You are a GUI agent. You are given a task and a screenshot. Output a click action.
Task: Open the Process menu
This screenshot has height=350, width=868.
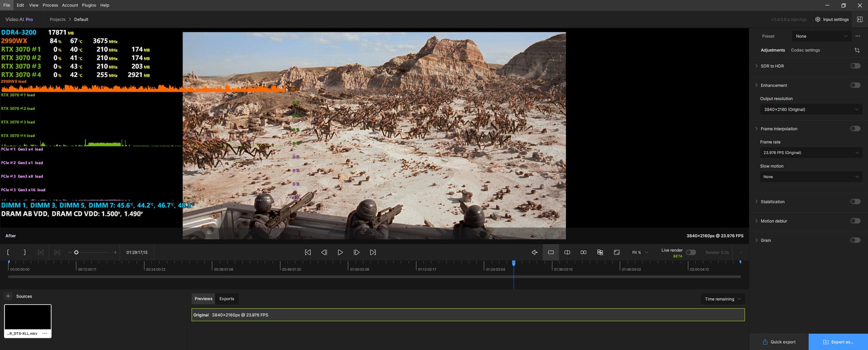50,5
